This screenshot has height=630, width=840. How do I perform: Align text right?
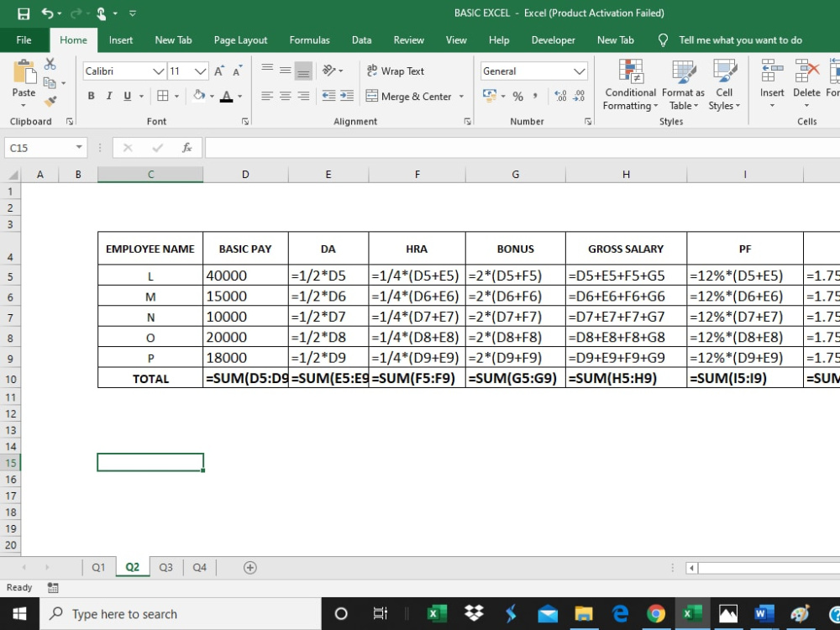pyautogui.click(x=304, y=96)
